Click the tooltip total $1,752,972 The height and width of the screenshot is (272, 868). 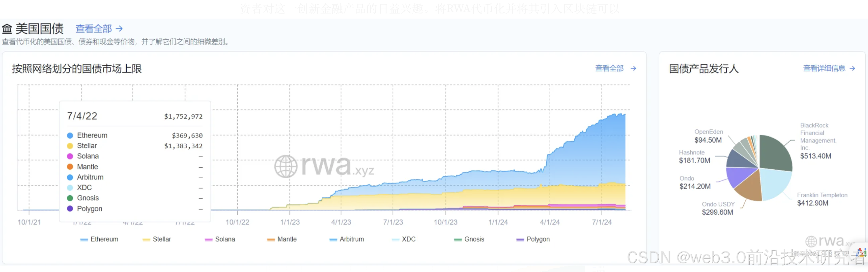(x=183, y=117)
